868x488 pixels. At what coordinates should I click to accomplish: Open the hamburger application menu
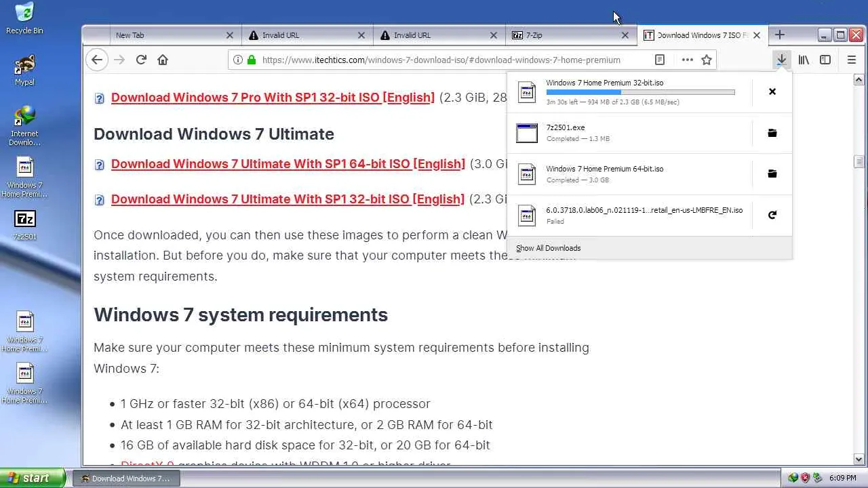[x=852, y=60]
